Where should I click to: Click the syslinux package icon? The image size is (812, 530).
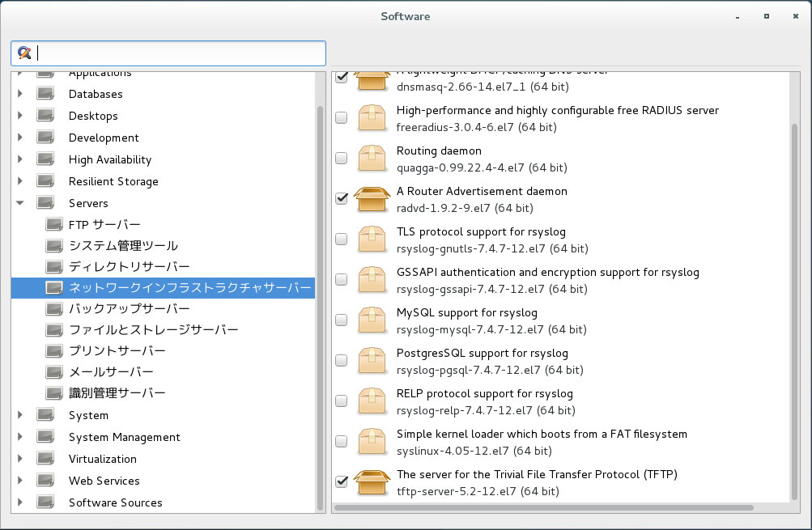372,442
